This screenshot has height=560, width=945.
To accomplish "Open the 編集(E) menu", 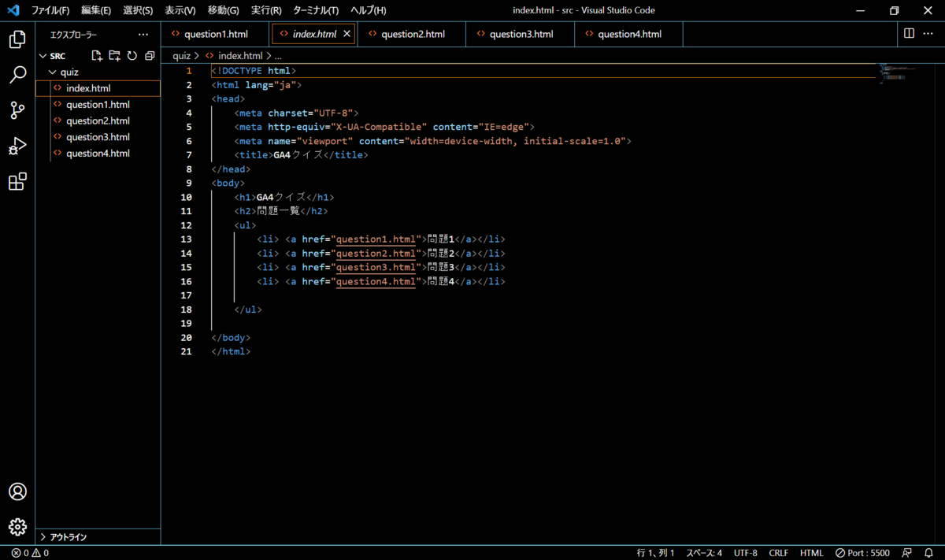I will tap(96, 10).
